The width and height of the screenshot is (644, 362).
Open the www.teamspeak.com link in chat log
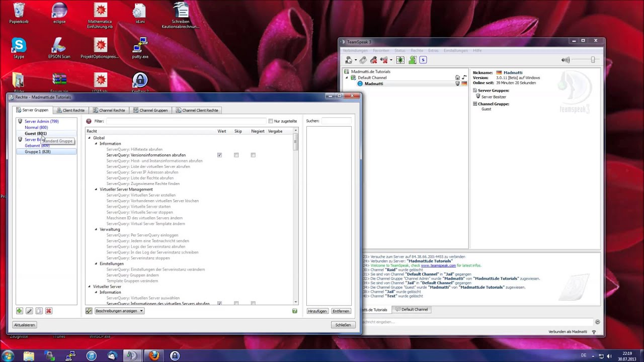[438, 265]
